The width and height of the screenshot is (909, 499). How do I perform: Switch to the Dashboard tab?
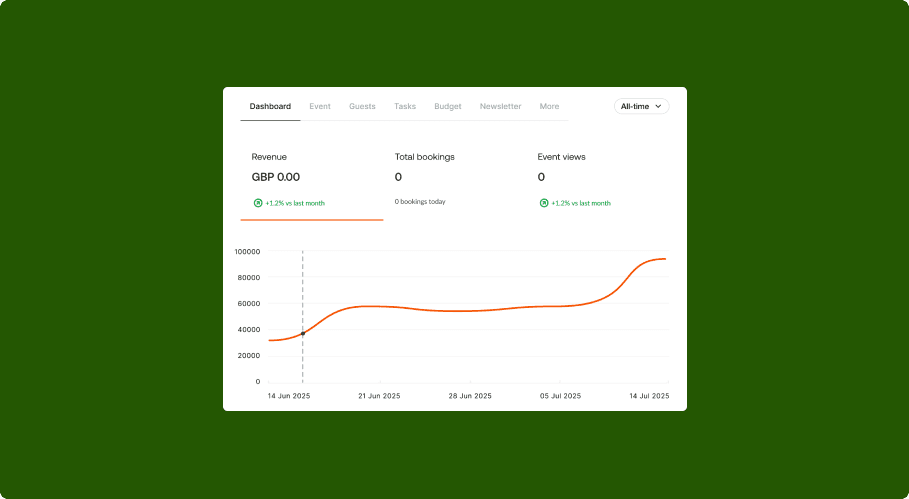pyautogui.click(x=270, y=106)
